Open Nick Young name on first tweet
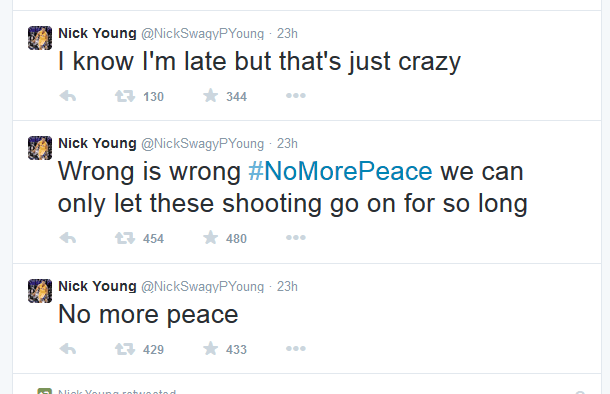610x394 pixels. pyautogui.click(x=97, y=33)
